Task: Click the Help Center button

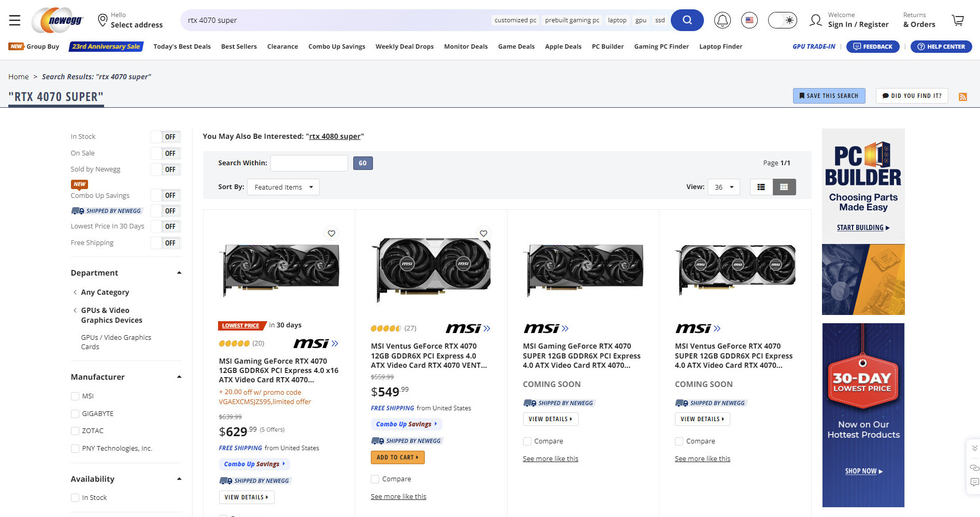Action: [941, 47]
